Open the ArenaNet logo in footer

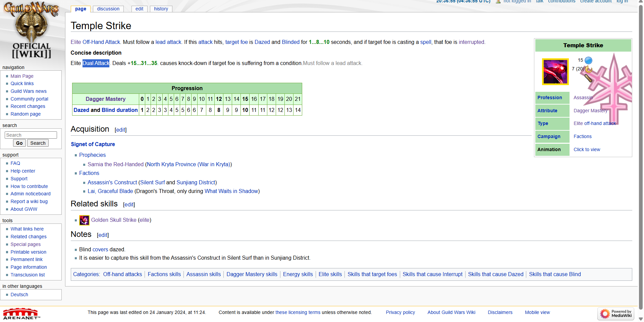[x=21, y=314]
